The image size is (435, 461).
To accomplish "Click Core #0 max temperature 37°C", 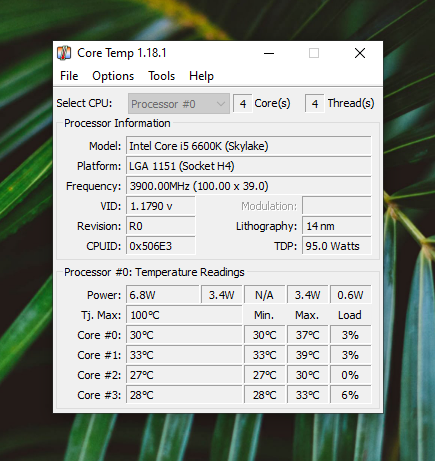I will pyautogui.click(x=307, y=335).
